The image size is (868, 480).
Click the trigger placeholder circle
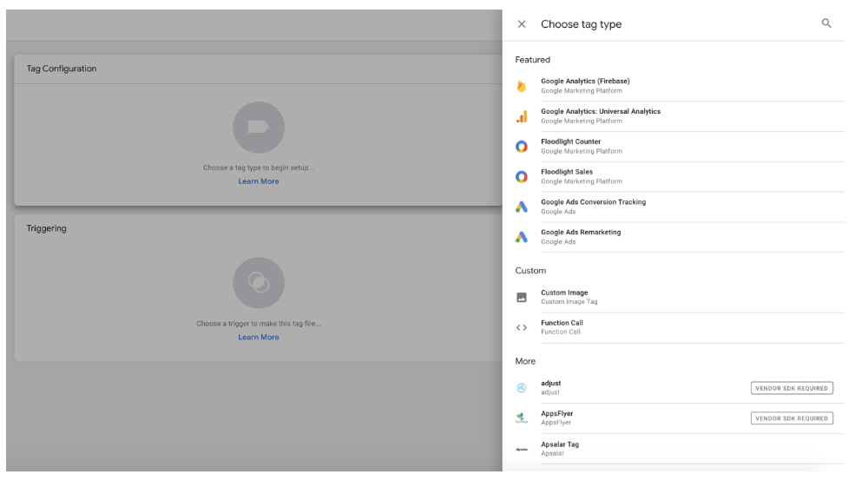(259, 283)
